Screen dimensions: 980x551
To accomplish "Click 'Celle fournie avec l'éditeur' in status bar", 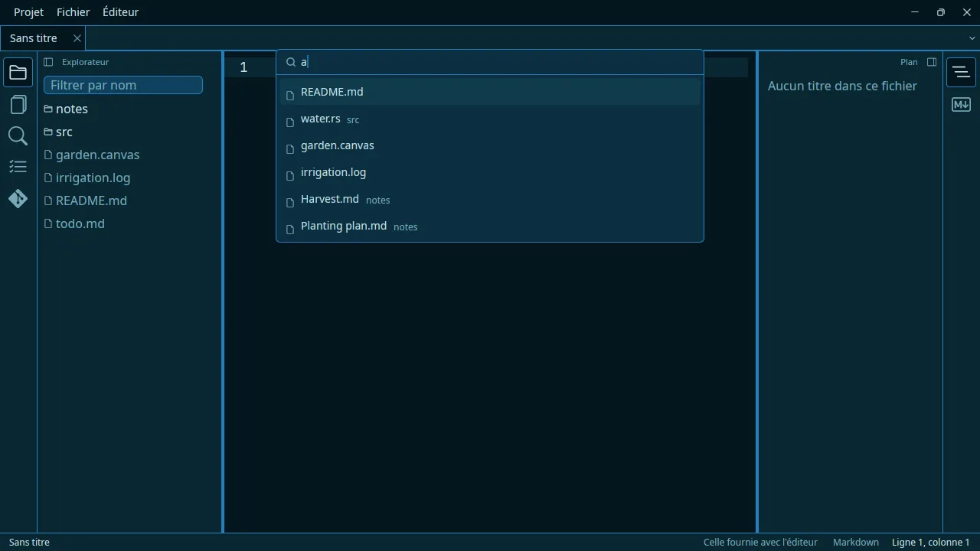I will 760,542.
